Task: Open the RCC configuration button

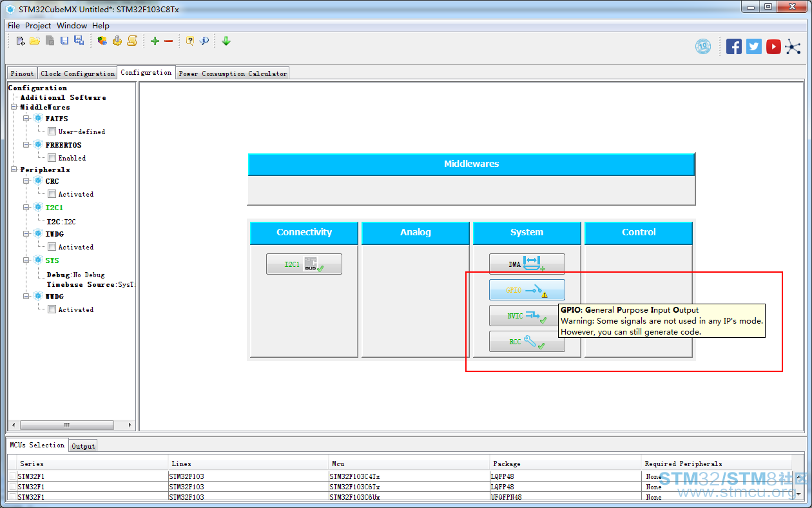Action: 527,342
